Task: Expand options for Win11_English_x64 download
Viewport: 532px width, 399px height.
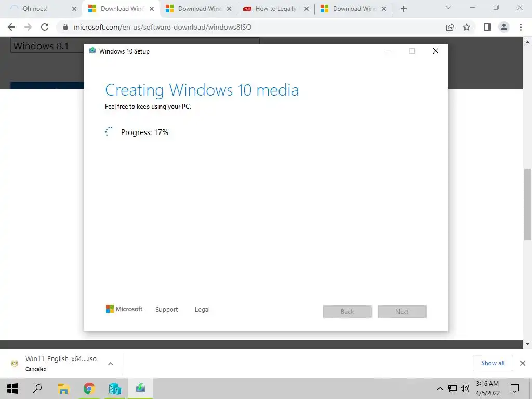Action: pyautogui.click(x=111, y=364)
